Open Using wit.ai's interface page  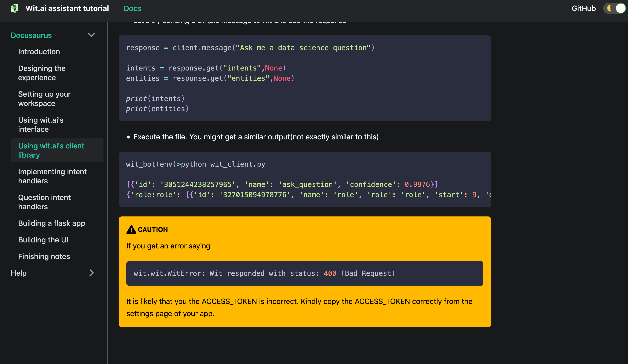pyautogui.click(x=41, y=125)
